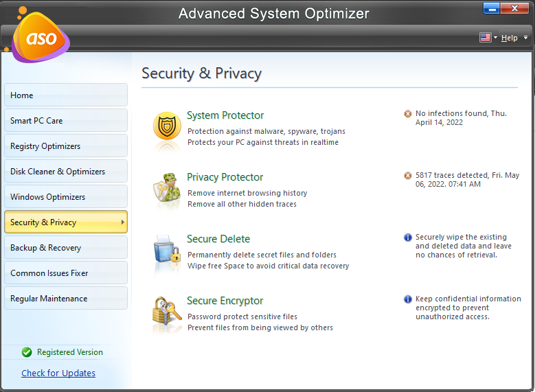Screen dimensions: 535x392
Task: Expand the Help dropdown arrow
Action: (x=526, y=38)
